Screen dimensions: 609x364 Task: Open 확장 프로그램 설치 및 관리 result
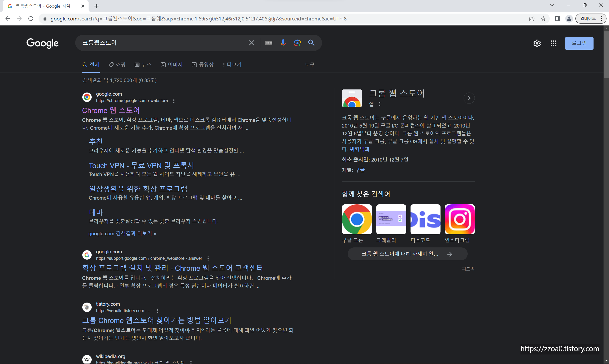(173, 268)
